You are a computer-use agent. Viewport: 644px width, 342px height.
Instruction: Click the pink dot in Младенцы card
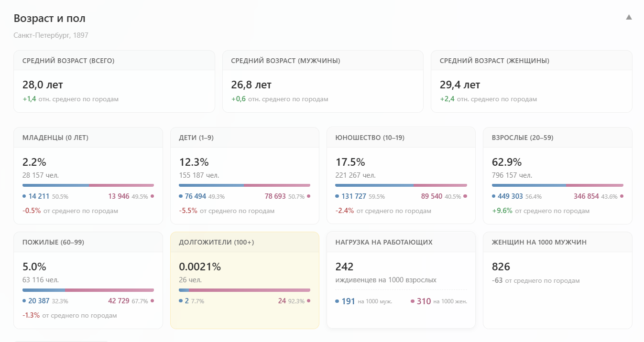point(152,196)
